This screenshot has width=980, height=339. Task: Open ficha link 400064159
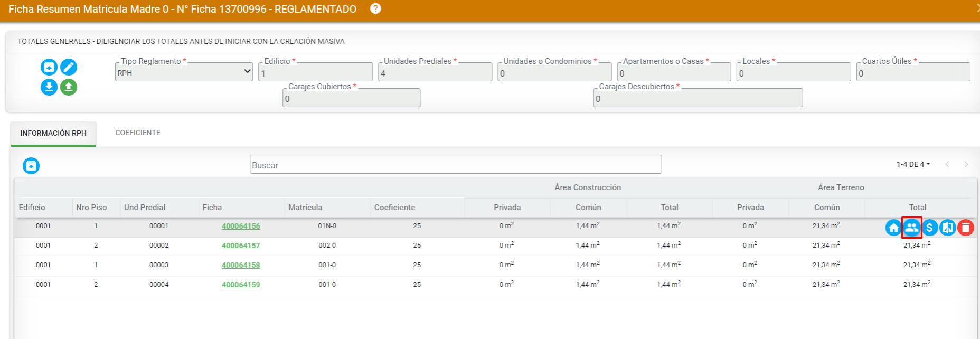tap(241, 285)
